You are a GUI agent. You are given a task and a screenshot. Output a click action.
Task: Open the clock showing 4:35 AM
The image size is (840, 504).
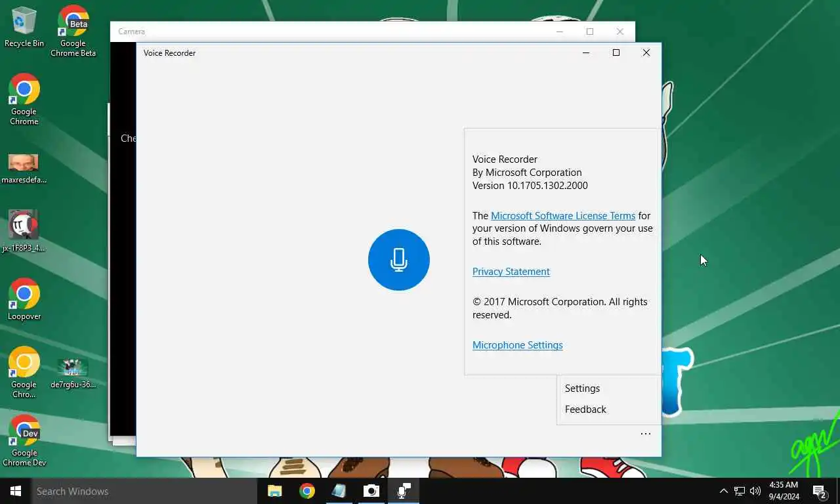click(784, 491)
